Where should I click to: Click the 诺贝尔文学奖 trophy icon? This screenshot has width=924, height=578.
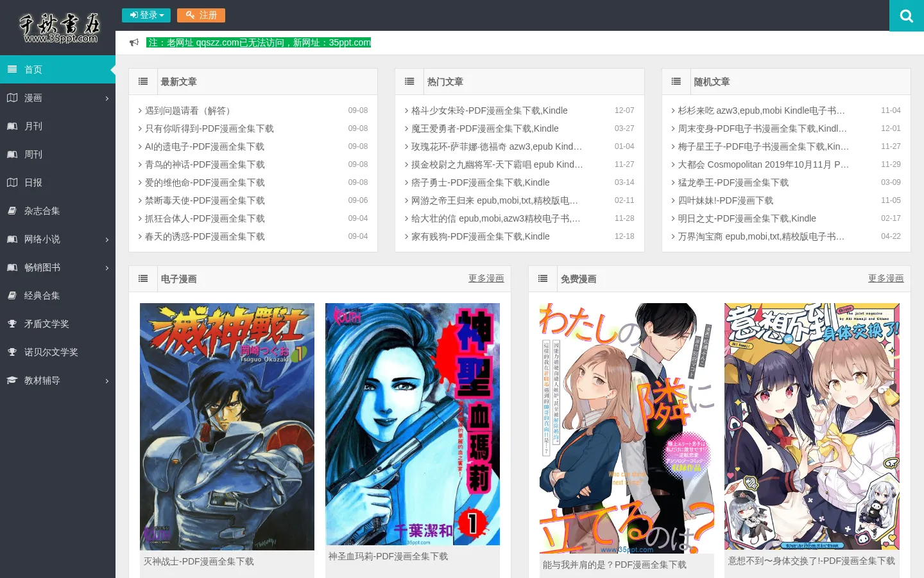point(12,352)
